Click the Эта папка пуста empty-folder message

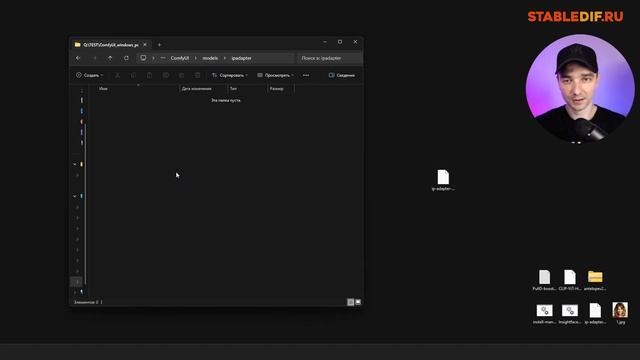[x=226, y=100]
